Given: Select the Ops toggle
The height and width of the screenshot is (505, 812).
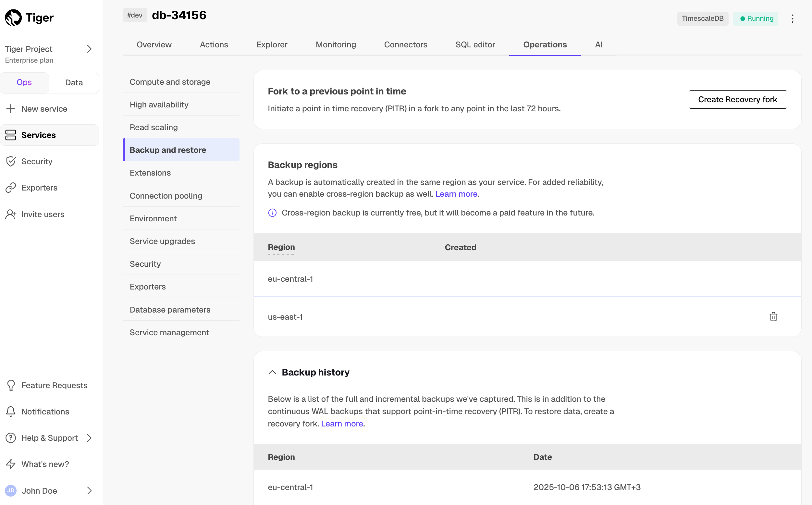Looking at the screenshot, I should point(24,82).
